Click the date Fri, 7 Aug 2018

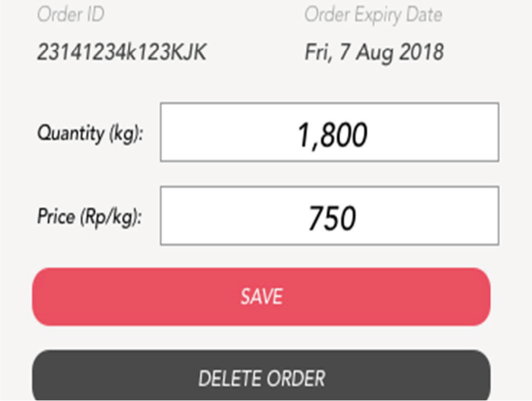point(374,53)
